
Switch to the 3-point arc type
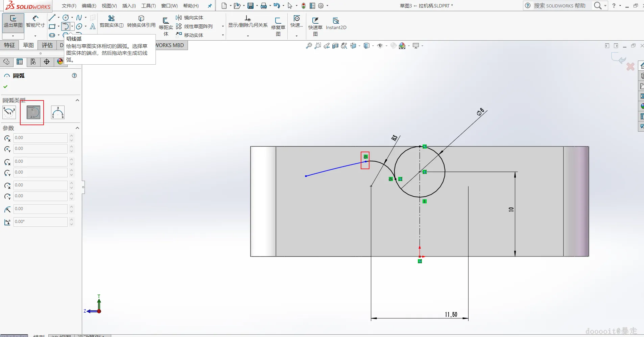(58, 112)
